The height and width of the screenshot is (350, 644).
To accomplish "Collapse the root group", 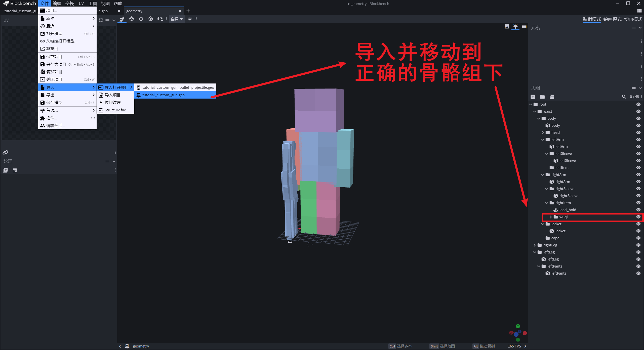I will click(x=531, y=104).
